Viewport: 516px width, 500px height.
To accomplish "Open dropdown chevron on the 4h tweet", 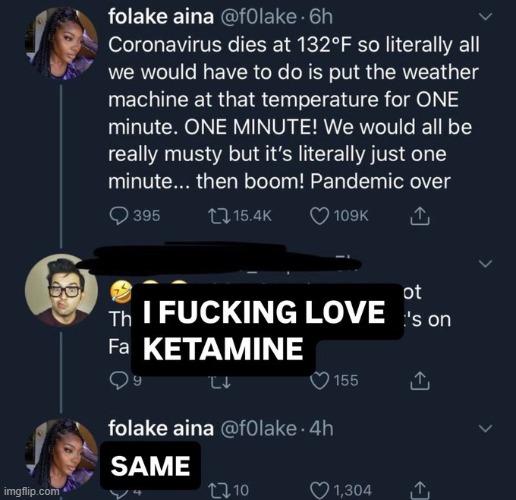I will 485,428.
